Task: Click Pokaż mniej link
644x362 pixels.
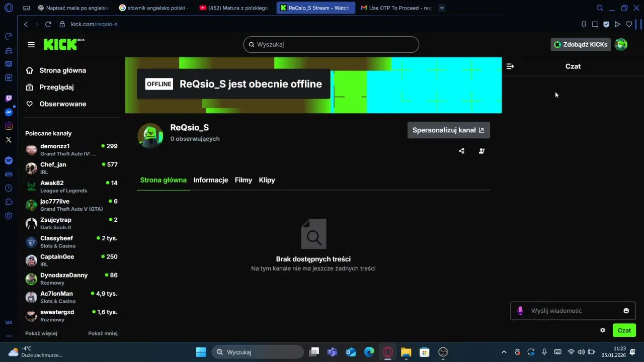Action: click(103, 333)
